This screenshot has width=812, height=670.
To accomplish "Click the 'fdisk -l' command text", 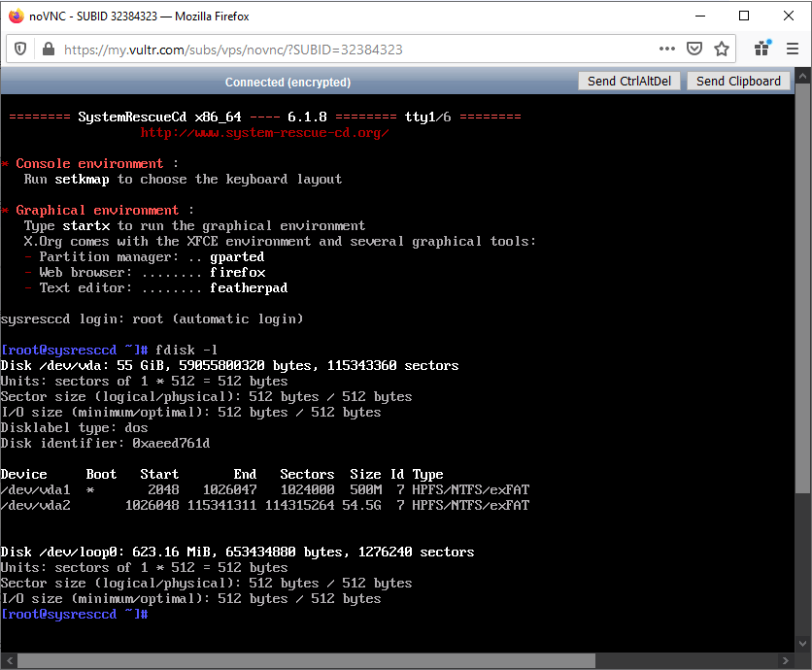I will click(186, 350).
